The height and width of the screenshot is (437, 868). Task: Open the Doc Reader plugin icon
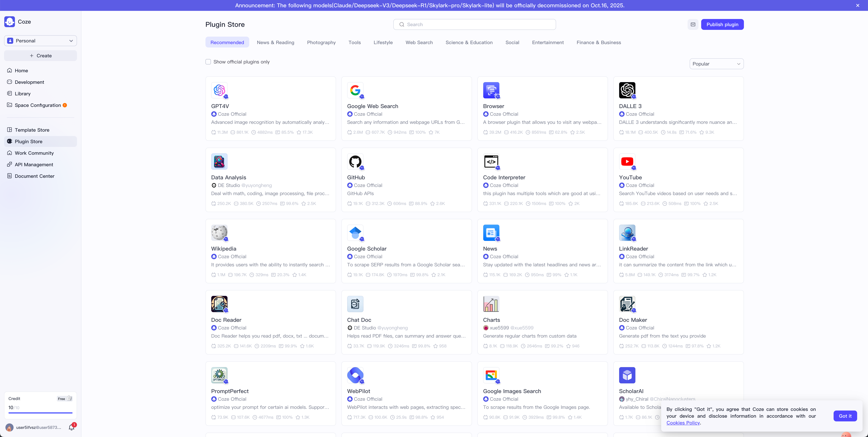click(x=219, y=304)
